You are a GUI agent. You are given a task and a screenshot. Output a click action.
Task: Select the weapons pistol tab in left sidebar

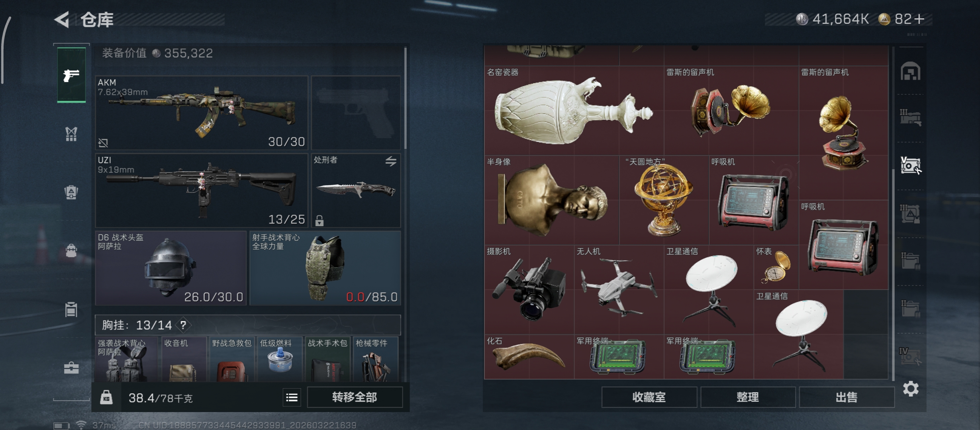(71, 75)
